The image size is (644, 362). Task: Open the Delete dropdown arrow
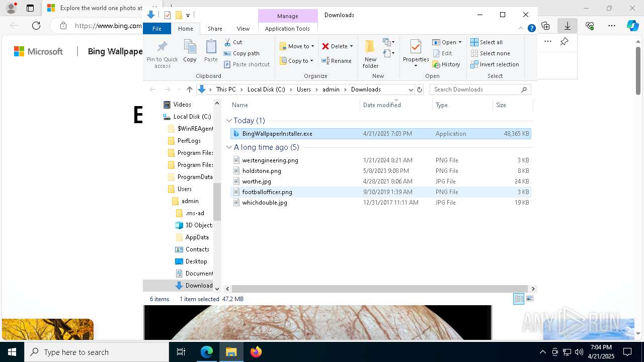coord(351,46)
